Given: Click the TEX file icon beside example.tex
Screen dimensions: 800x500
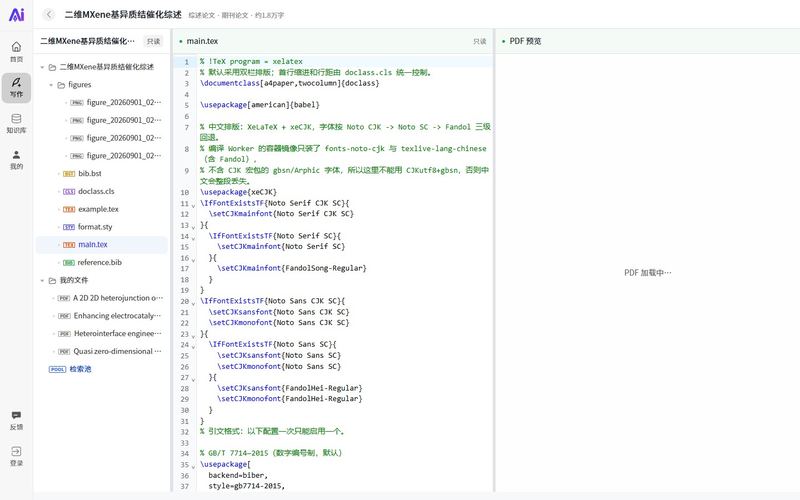Looking at the screenshot, I should (69, 209).
